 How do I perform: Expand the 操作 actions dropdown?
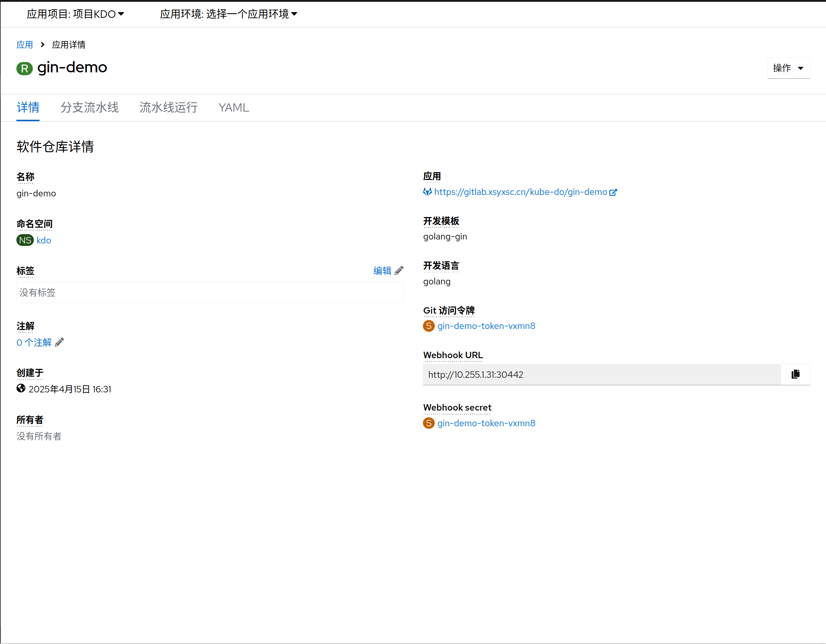point(788,68)
